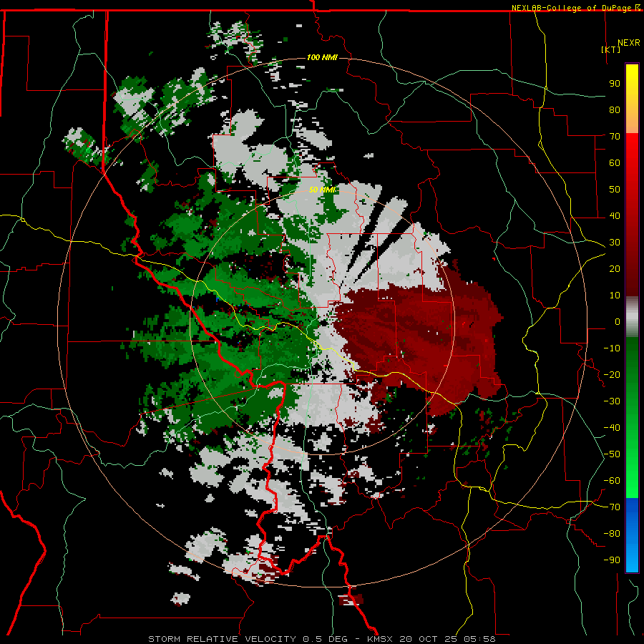Select the -70 value on velocity scale
This screenshot has width=644, height=644.
click(612, 507)
